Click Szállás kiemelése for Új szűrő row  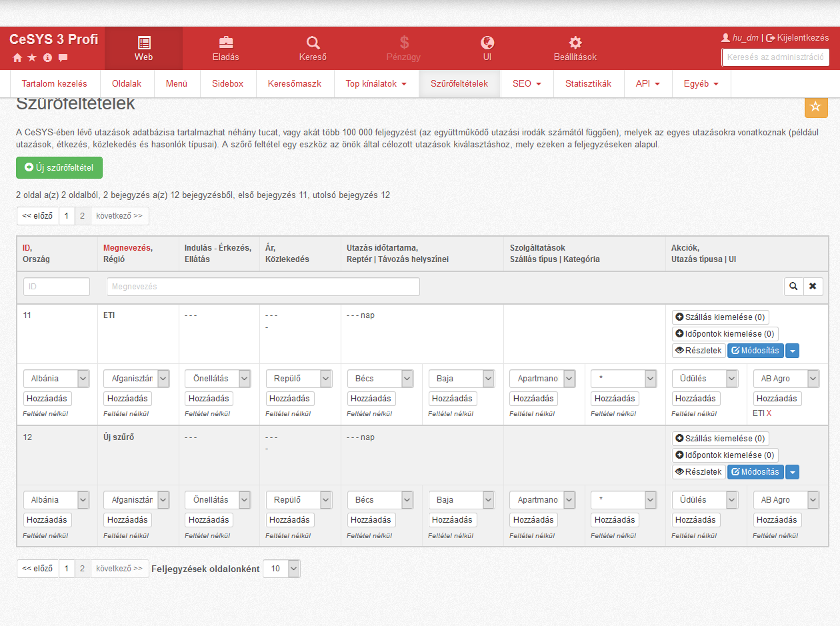pos(721,439)
